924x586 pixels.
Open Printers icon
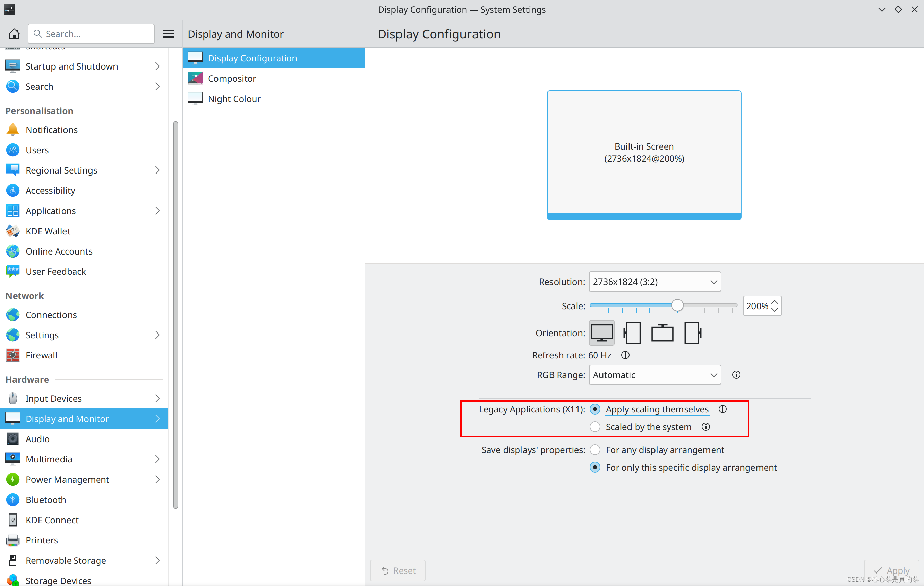coord(12,540)
